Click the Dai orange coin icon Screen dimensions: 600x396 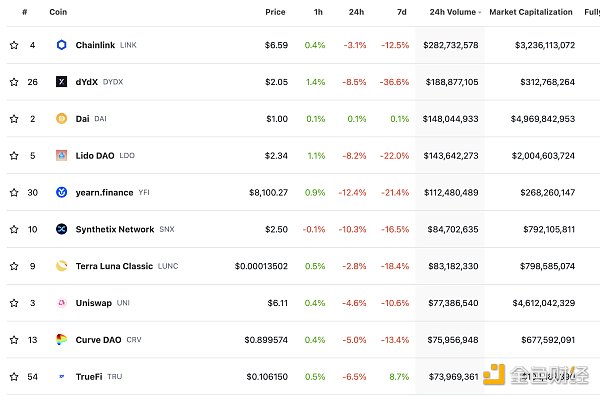coord(61,119)
